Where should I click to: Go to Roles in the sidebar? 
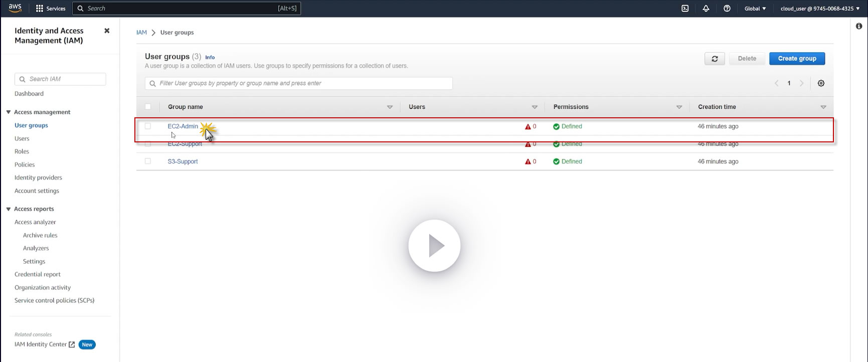[x=22, y=151]
